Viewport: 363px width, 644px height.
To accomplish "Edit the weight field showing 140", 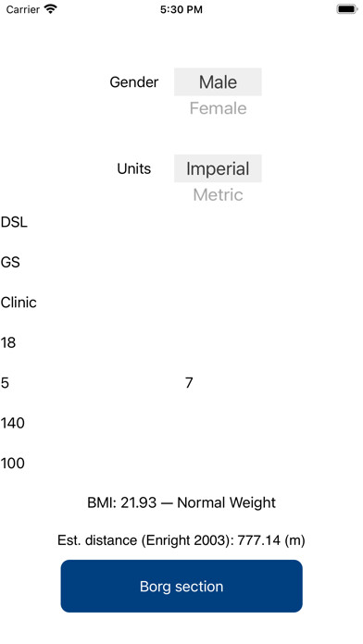I will (x=181, y=423).
